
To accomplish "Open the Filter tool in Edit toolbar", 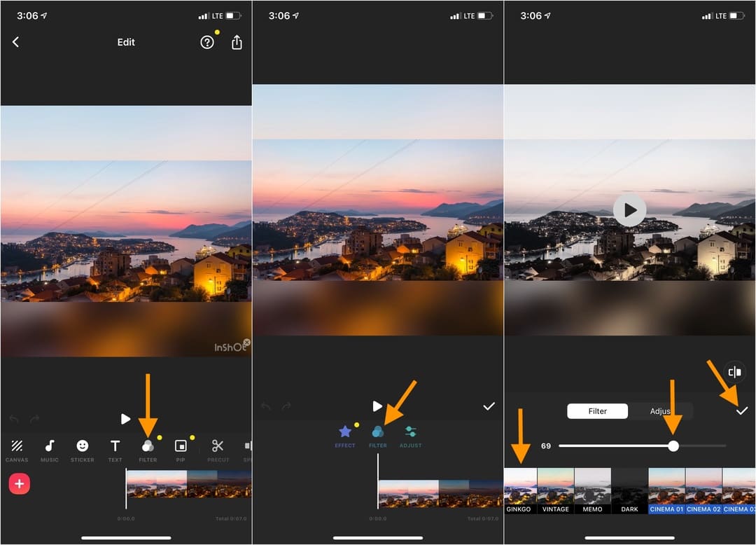I will (x=148, y=450).
